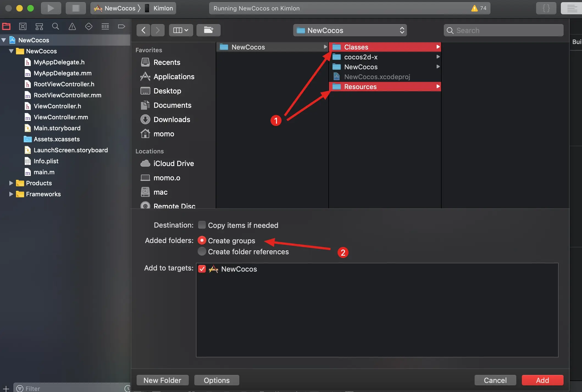Open the Source Control navigator icon
This screenshot has width=582, height=392.
click(23, 26)
